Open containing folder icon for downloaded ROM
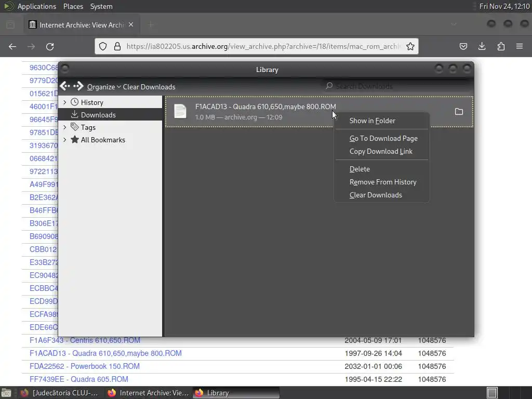Viewport: 532px width, 399px height. pyautogui.click(x=459, y=112)
